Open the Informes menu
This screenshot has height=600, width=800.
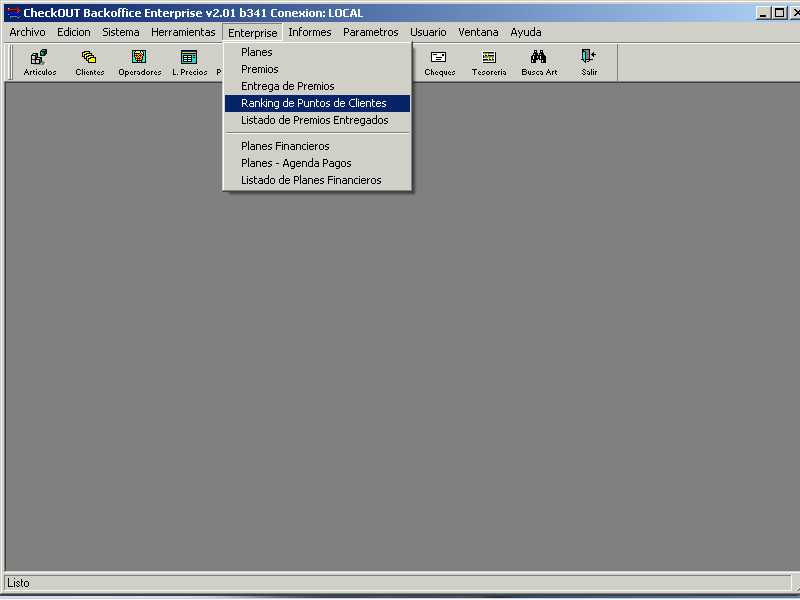point(310,32)
